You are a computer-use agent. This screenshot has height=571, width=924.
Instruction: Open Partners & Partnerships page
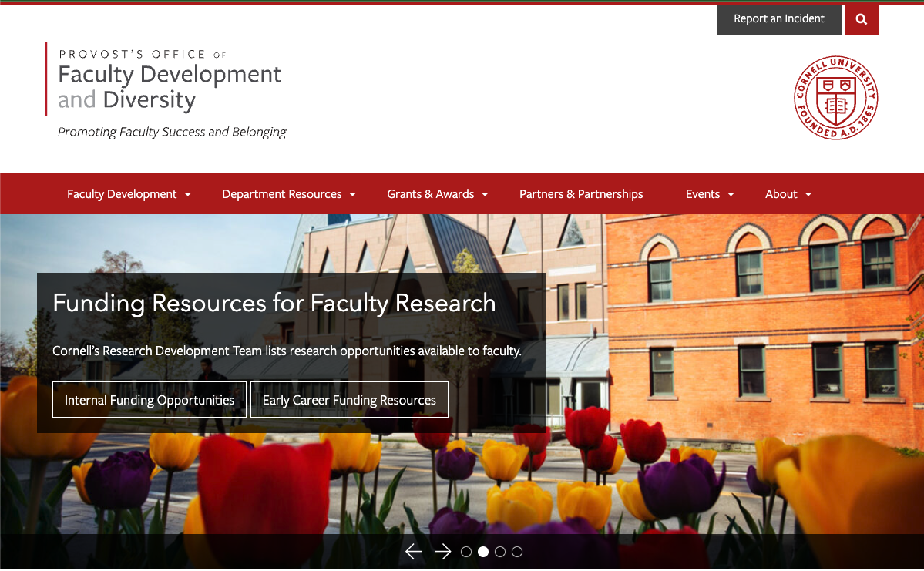(x=581, y=194)
